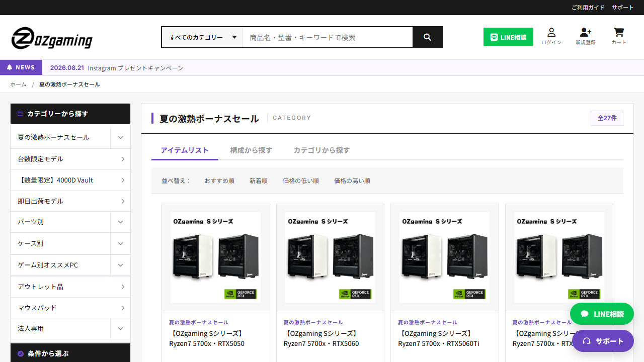The width and height of the screenshot is (644, 362).
Task: Open the Instagram プレゼントキャンペーン news
Action: [x=135, y=68]
